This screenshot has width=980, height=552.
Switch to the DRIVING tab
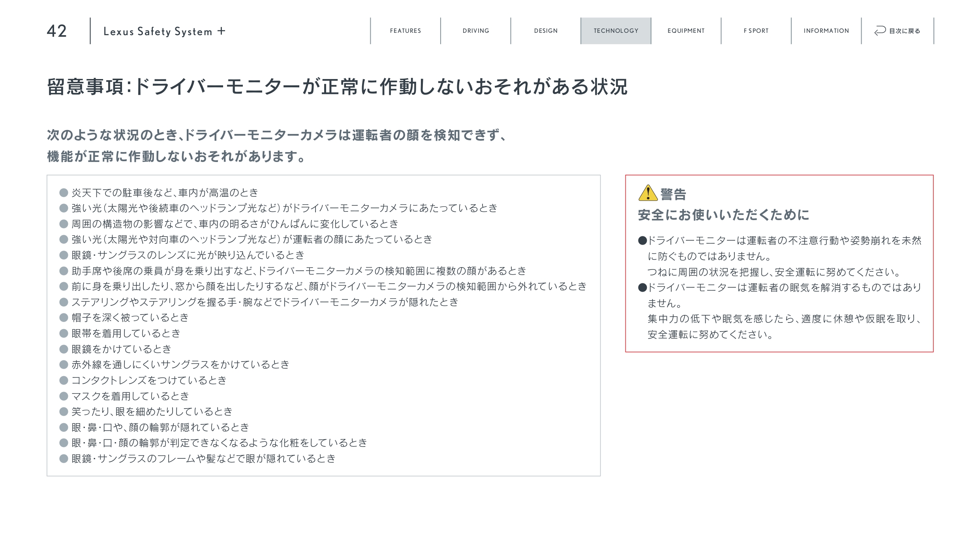[475, 31]
